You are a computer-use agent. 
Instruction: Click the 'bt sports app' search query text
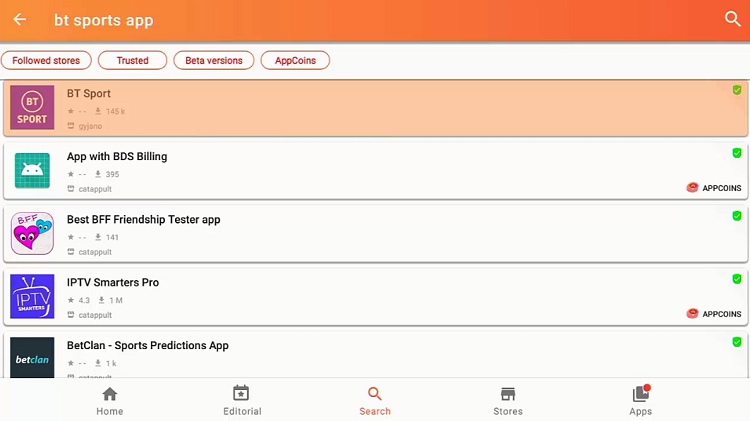pyautogui.click(x=103, y=20)
